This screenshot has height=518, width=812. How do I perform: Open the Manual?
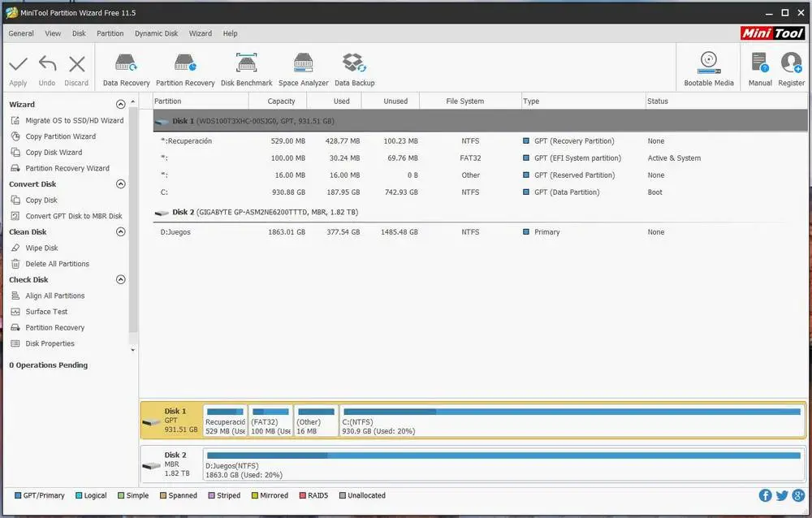click(x=760, y=69)
